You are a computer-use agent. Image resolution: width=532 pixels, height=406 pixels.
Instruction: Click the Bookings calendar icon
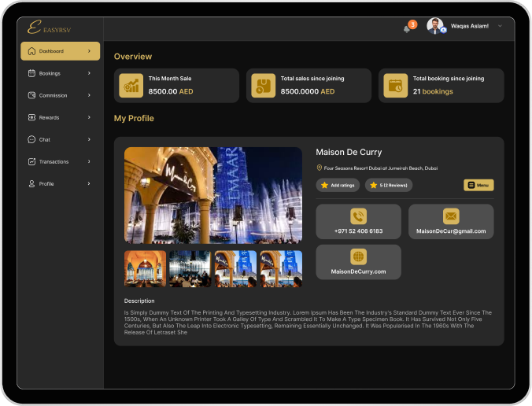(31, 73)
